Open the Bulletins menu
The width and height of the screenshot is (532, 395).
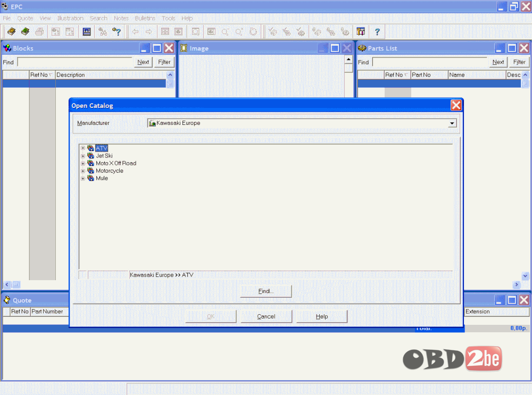point(145,18)
